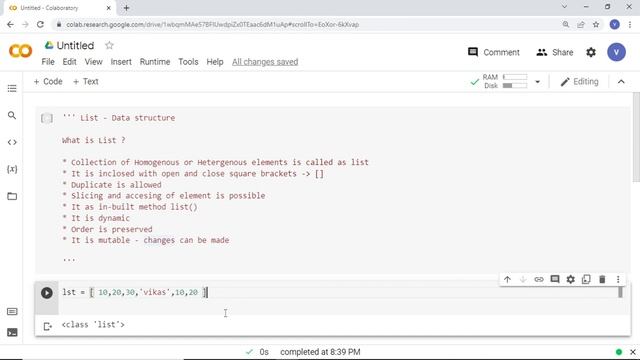Viewport: 640px width, 360px height.
Task: Bookmark this page star icon
Action: 596,24
